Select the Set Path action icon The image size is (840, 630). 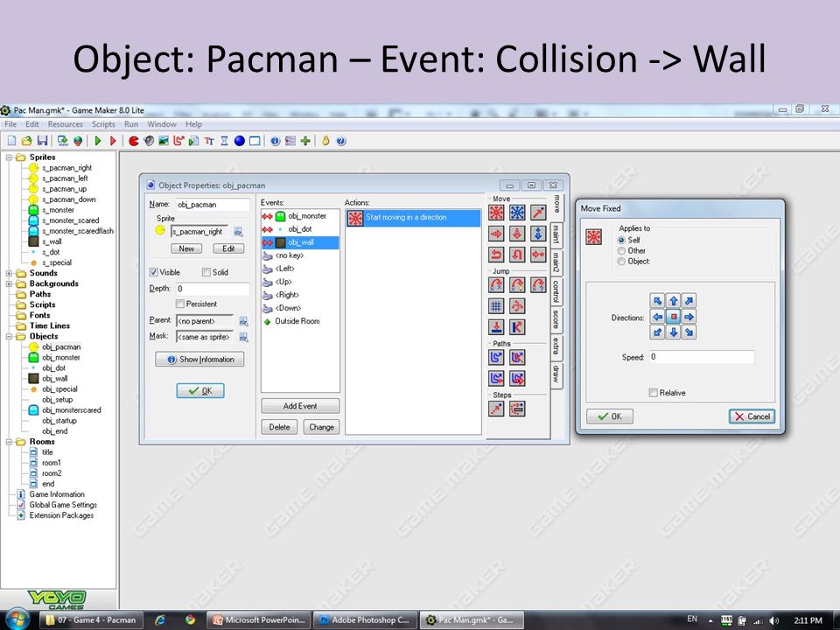tap(496, 357)
